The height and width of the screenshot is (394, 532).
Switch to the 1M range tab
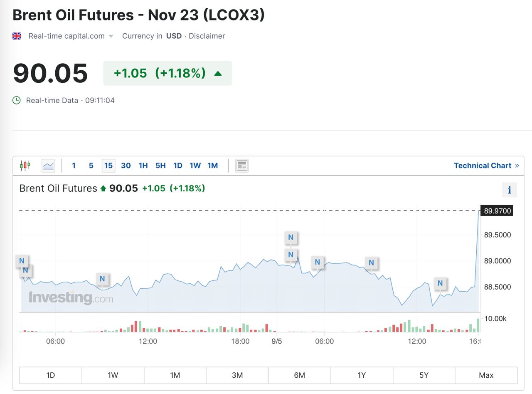(x=175, y=375)
